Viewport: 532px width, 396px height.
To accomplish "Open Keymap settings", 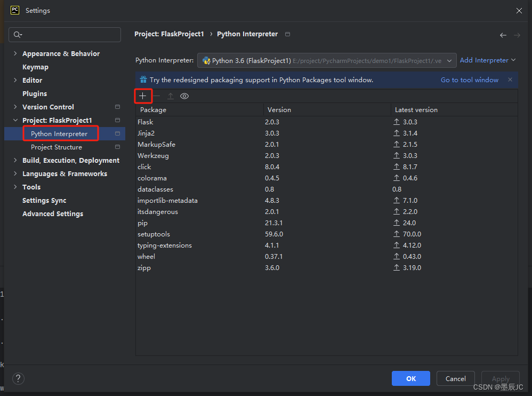I will click(35, 67).
